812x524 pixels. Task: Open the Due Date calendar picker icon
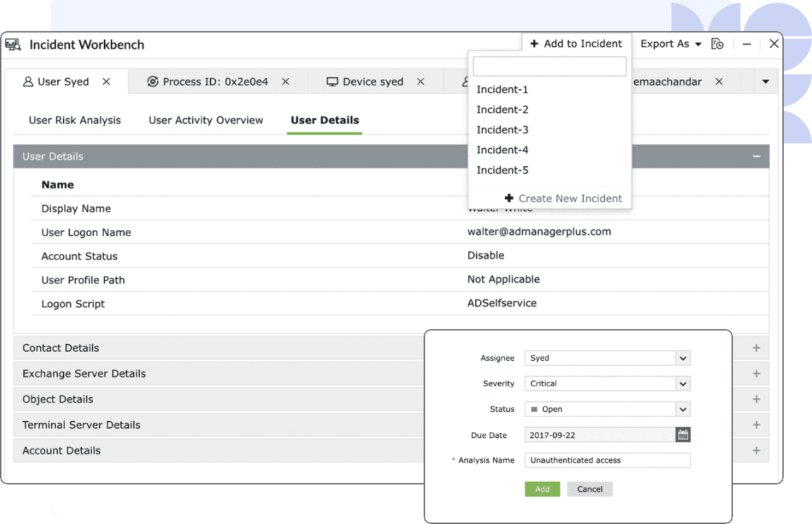pyautogui.click(x=682, y=434)
